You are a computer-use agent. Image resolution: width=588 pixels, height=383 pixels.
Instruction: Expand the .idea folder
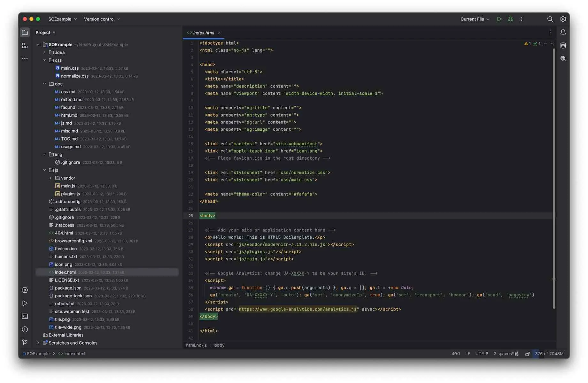(45, 52)
